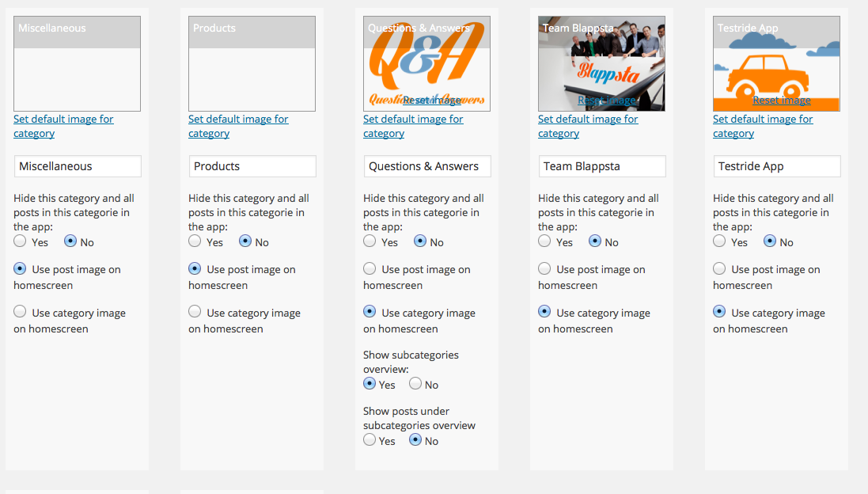The width and height of the screenshot is (868, 494).
Task: Use post image for Testride App homescreen
Action: click(719, 268)
